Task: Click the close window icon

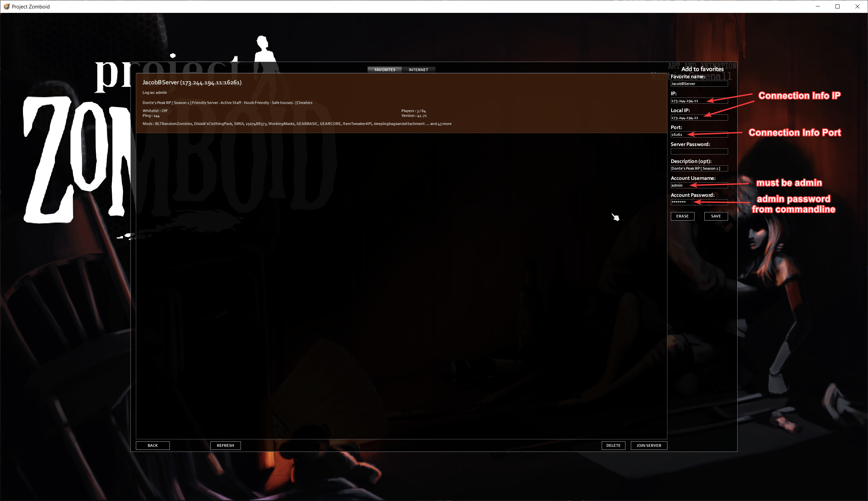Action: [x=857, y=6]
